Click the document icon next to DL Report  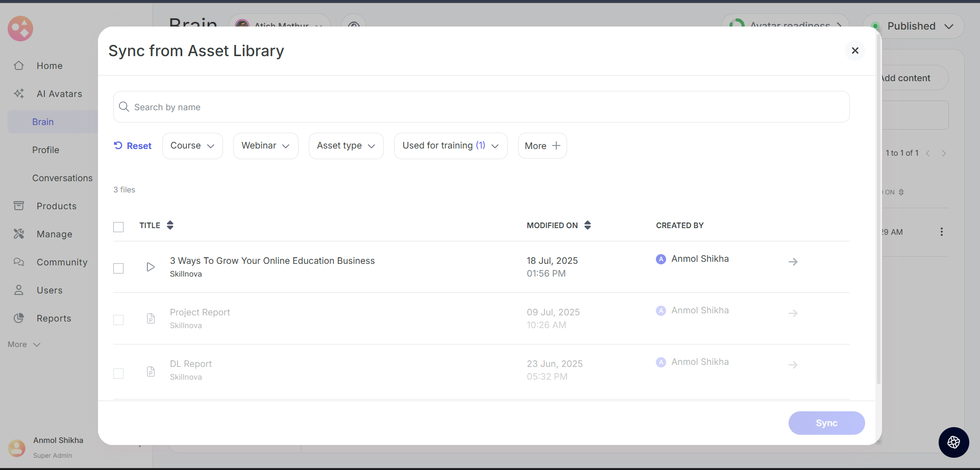click(x=151, y=372)
